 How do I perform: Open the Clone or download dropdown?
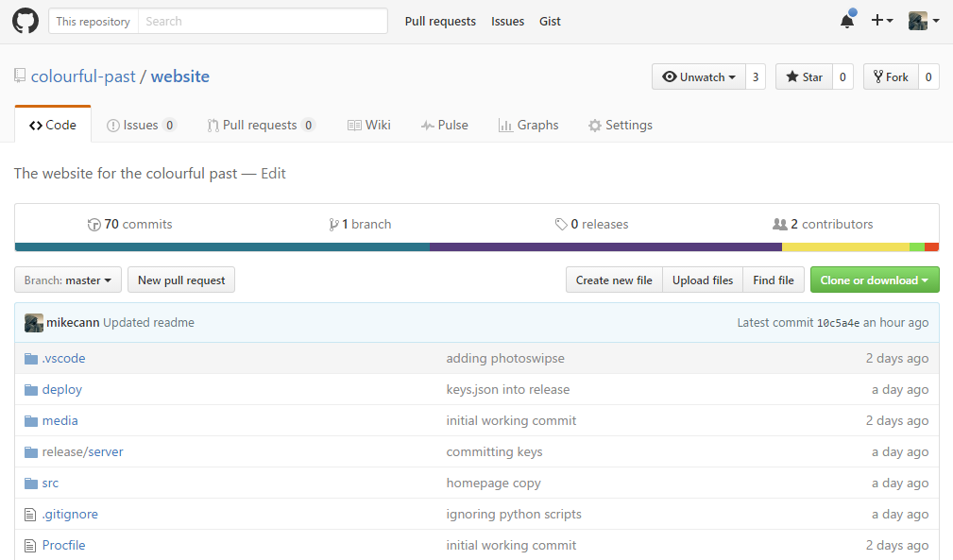pyautogui.click(x=874, y=280)
